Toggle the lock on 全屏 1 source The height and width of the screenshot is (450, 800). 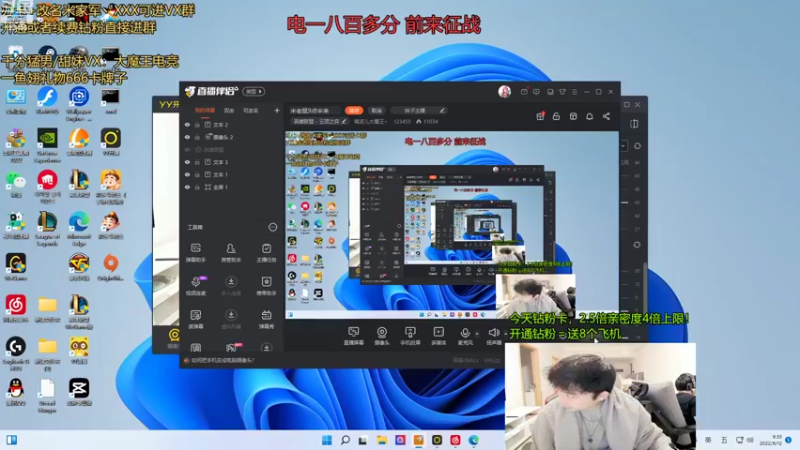[197, 187]
